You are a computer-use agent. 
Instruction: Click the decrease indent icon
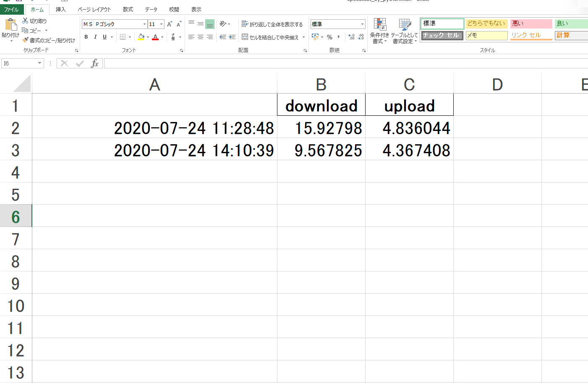coord(223,37)
